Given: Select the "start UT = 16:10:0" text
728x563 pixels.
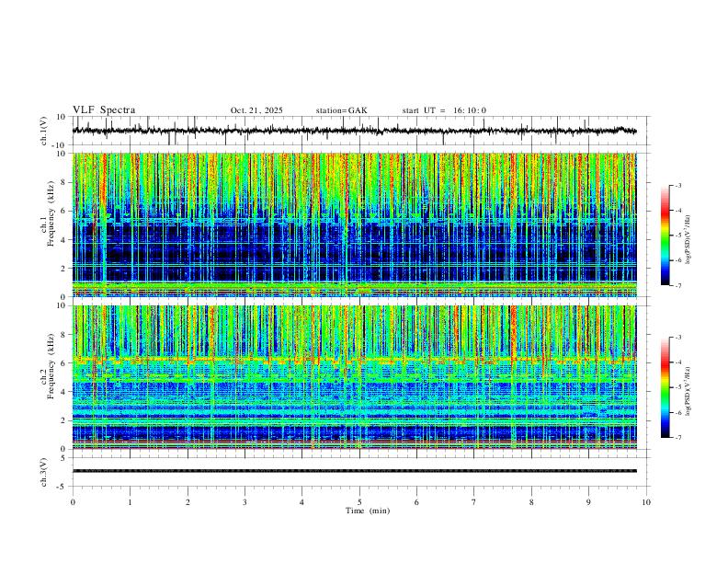Looking at the screenshot, I should point(444,110).
